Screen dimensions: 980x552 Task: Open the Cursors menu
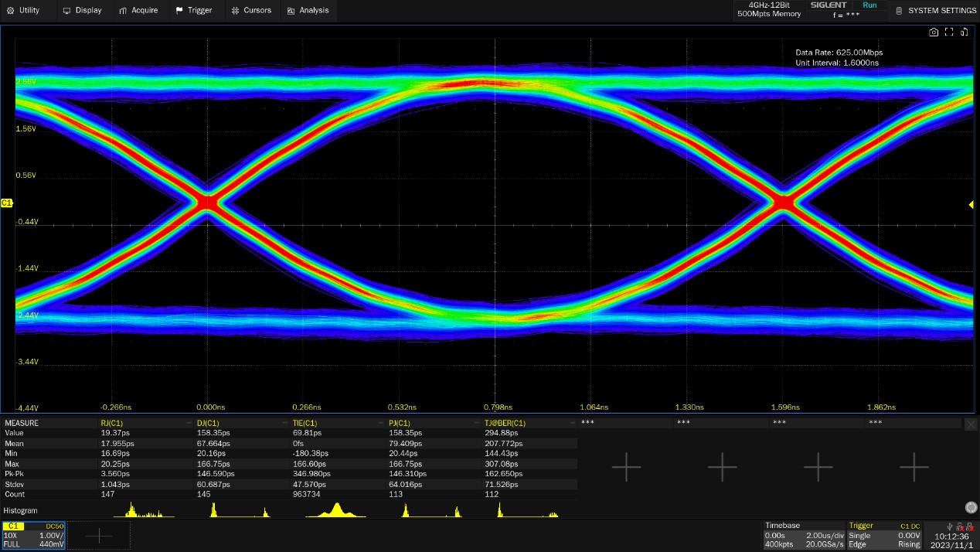[x=252, y=10]
